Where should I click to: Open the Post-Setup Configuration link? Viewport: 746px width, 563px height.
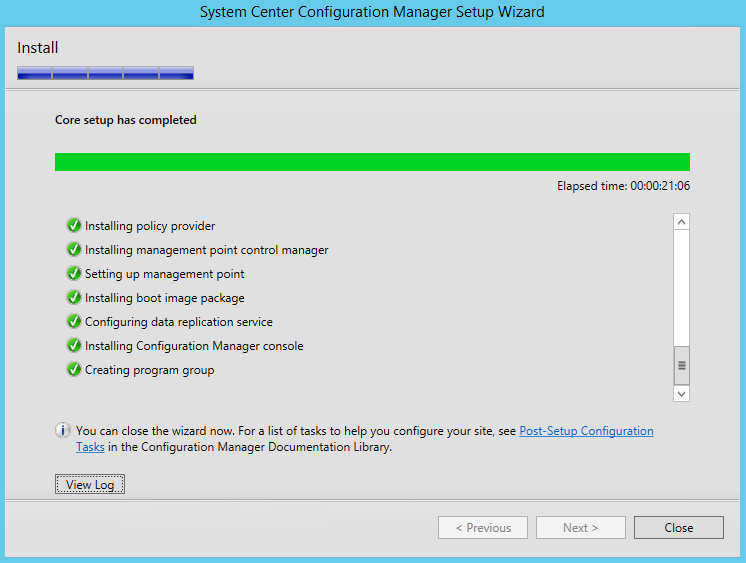[586, 431]
